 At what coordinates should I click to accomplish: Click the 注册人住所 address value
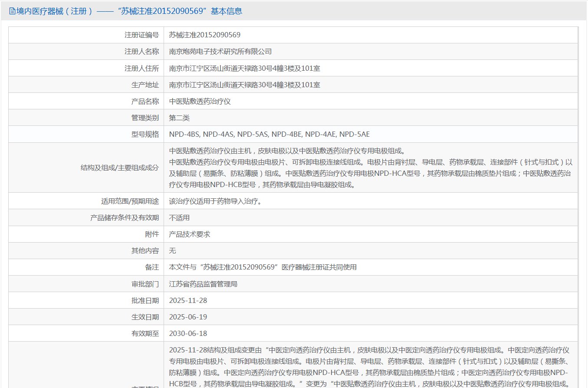tap(245, 68)
